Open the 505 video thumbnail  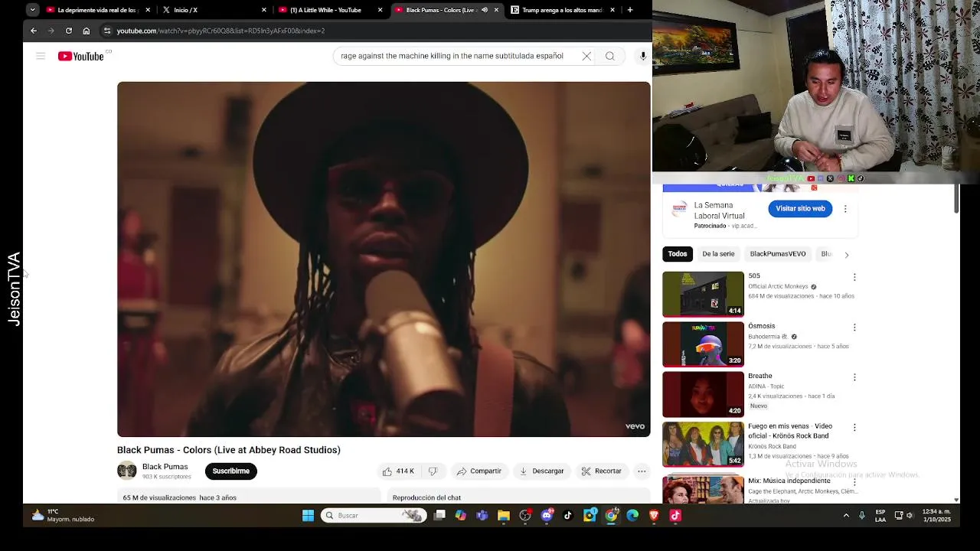(703, 294)
